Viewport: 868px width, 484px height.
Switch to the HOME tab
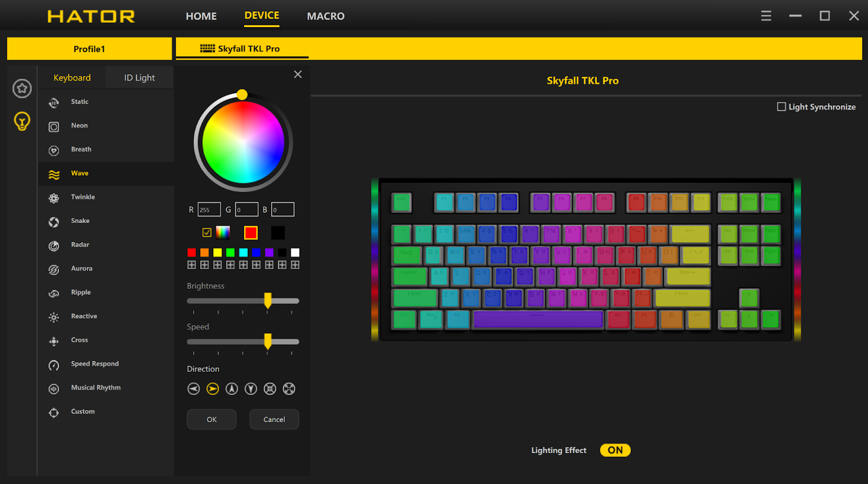(201, 16)
